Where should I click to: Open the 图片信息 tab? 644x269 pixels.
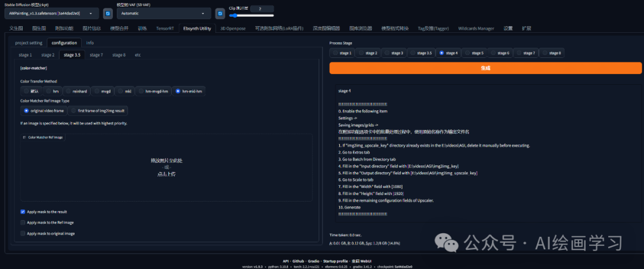[92, 29]
